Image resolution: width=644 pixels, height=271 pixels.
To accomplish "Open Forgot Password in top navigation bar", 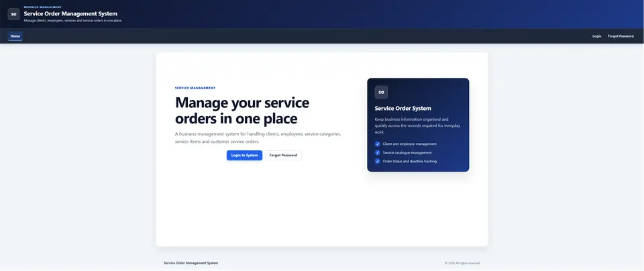I will tap(621, 36).
